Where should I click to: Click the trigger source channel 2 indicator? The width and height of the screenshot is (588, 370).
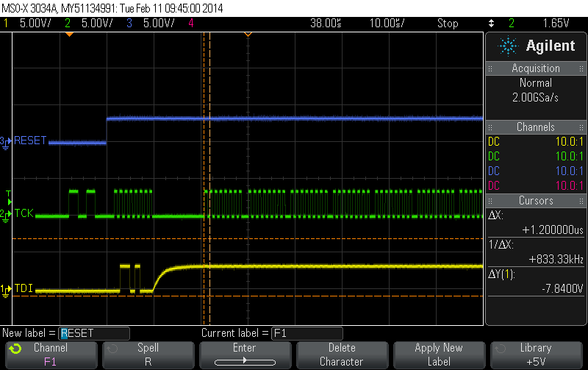click(512, 24)
